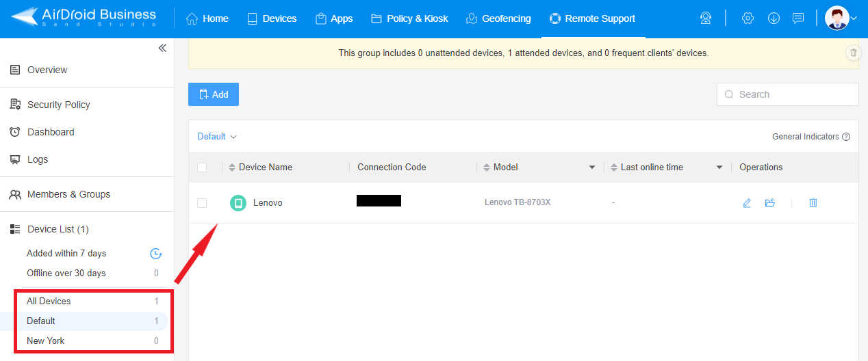Open Last online time filter dropdown

click(719, 168)
